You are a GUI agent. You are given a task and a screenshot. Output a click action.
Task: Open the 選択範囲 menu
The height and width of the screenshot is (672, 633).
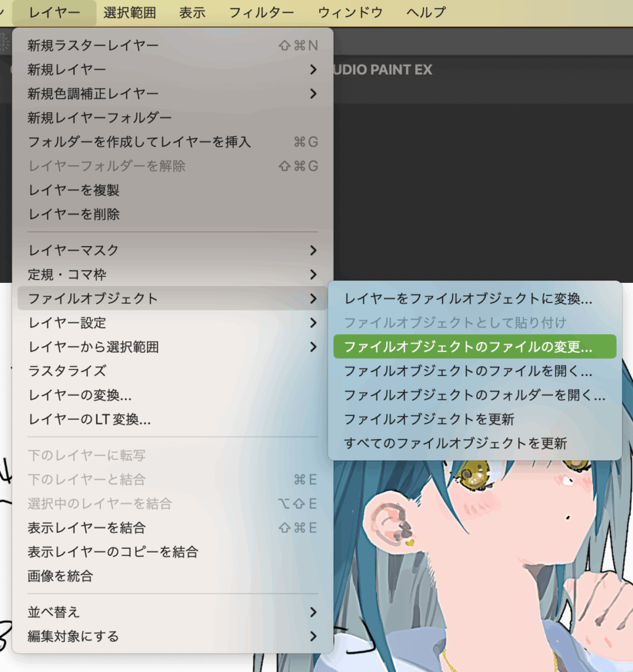[129, 13]
